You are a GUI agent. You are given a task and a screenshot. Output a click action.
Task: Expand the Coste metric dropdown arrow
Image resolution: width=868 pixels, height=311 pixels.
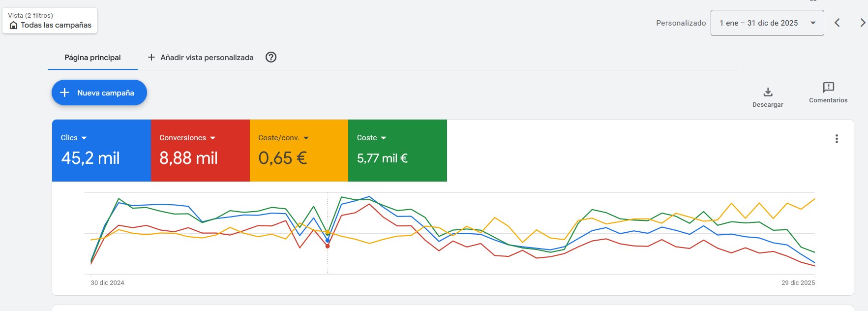click(384, 138)
